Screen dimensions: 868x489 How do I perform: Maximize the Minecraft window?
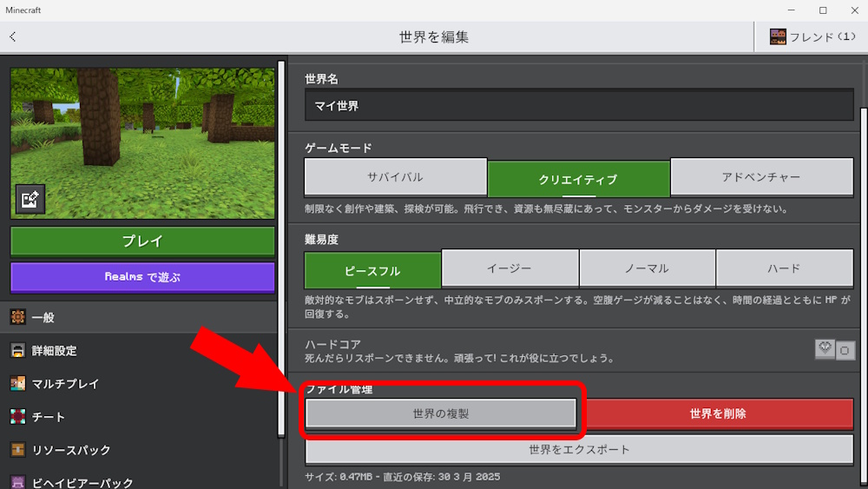point(823,10)
